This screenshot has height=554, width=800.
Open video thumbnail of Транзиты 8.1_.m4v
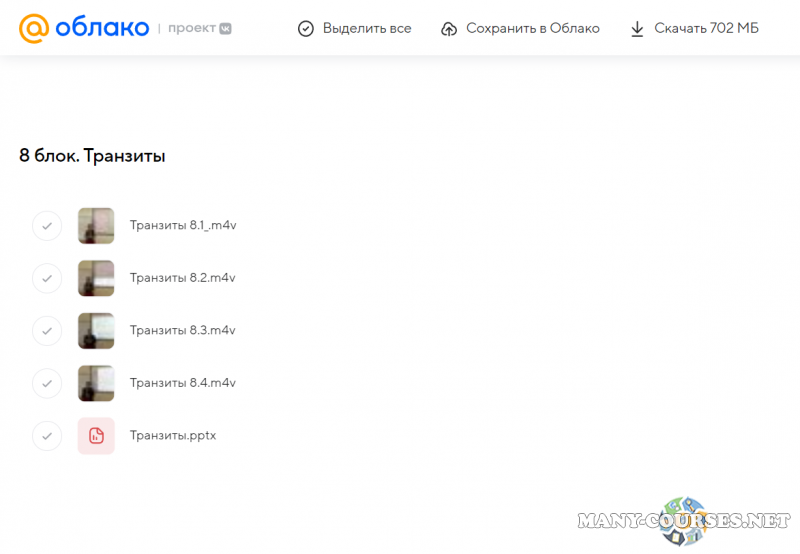click(96, 226)
